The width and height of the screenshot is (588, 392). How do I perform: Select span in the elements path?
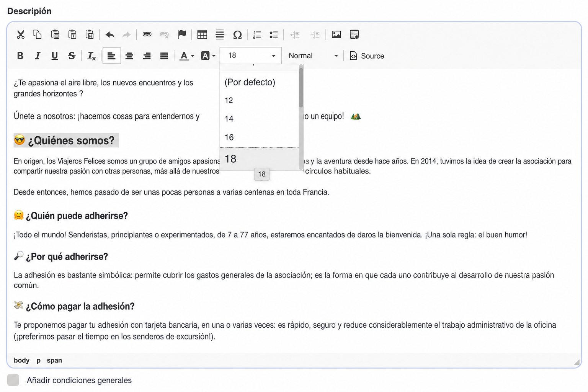point(54,360)
